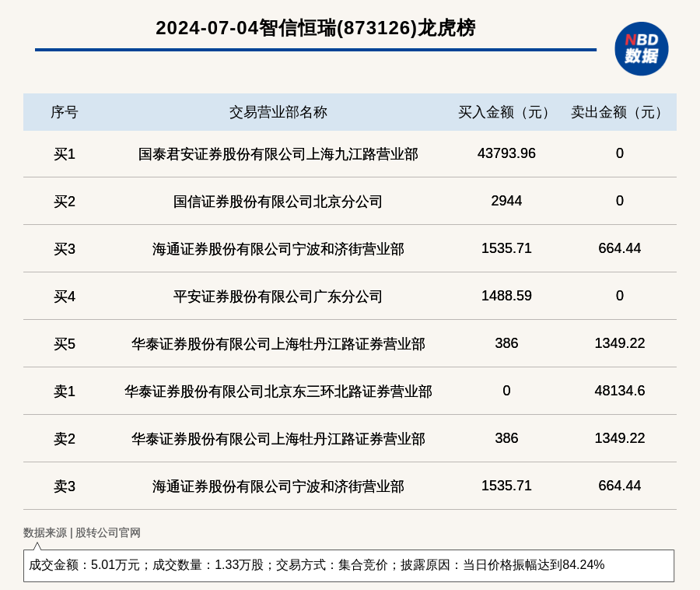Click 海通证券宁波和济街营业部 in row 买3
Viewport: 700px width, 590px height.
point(278,249)
